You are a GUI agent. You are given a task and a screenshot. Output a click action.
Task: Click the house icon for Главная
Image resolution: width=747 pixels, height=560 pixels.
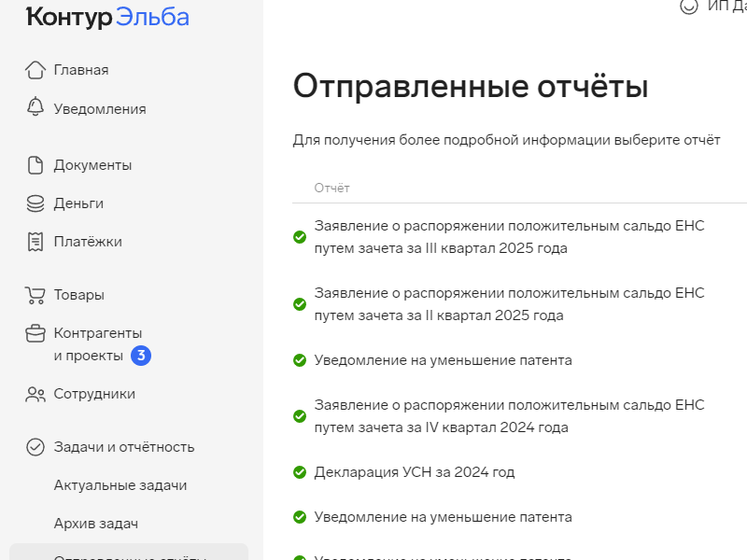tap(35, 70)
